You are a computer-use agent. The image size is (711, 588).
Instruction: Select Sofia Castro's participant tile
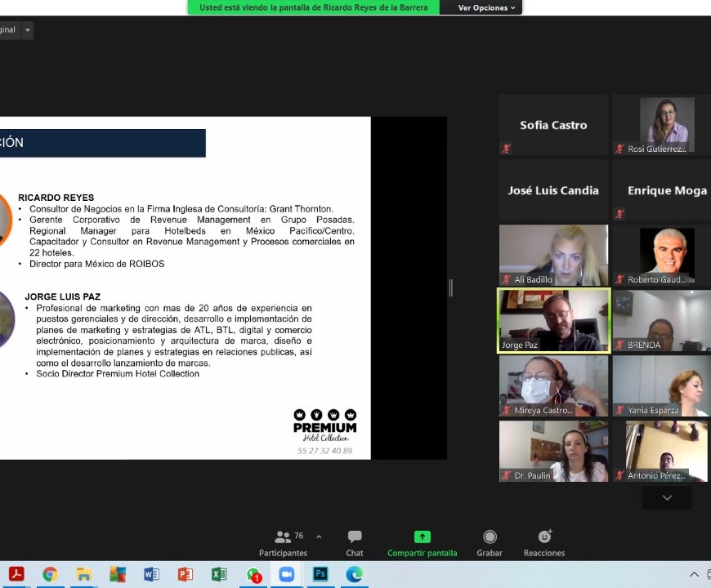pyautogui.click(x=554, y=125)
